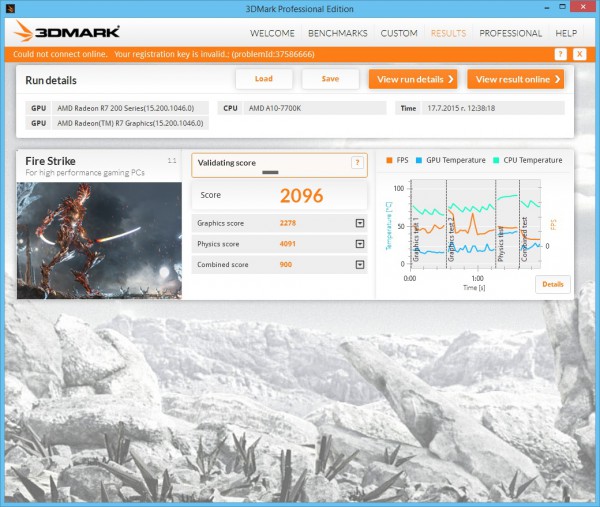600x507 pixels.
Task: Minimize the 3DMark window
Action: [547, 7]
